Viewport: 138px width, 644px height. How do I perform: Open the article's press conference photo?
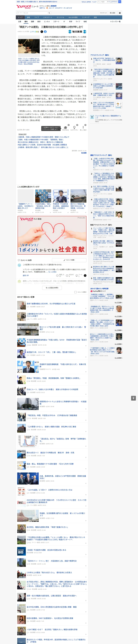[x=29, y=46]
